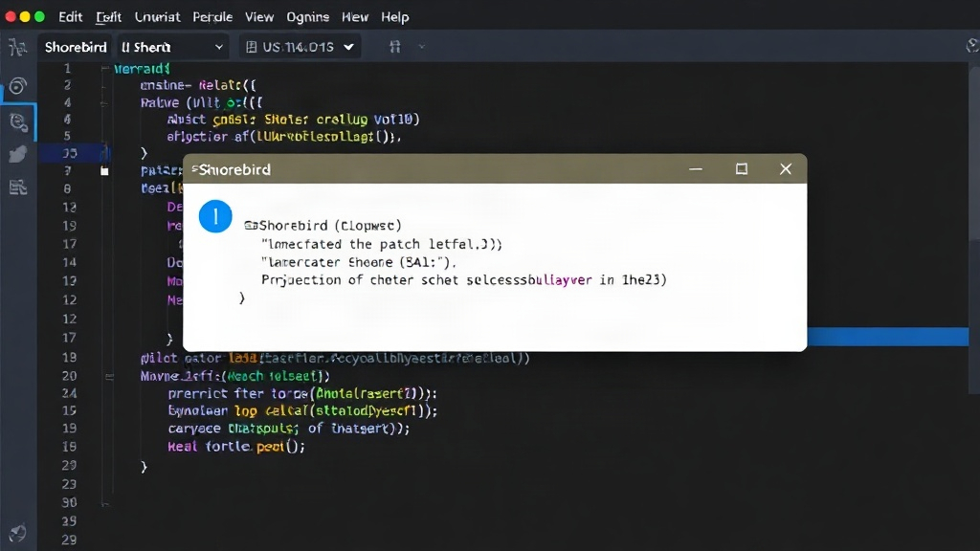Collapse the fold marker on line 20
980x551 pixels.
pos(109,377)
